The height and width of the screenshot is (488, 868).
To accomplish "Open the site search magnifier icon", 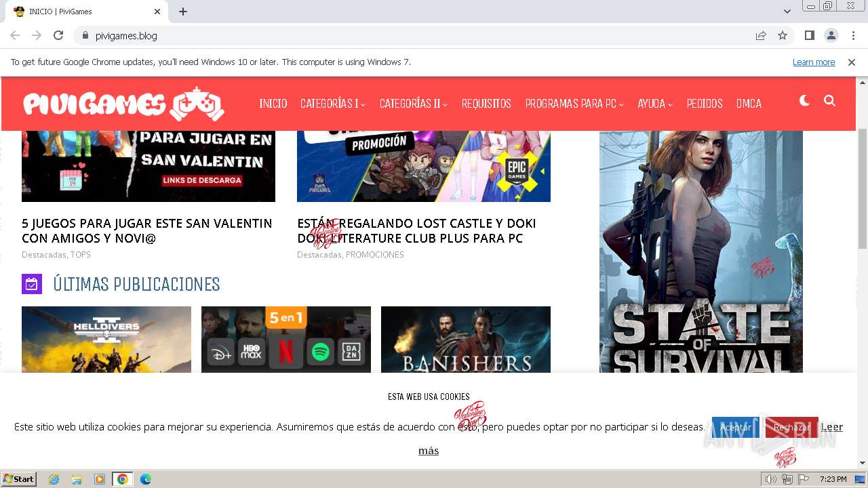I will click(829, 101).
